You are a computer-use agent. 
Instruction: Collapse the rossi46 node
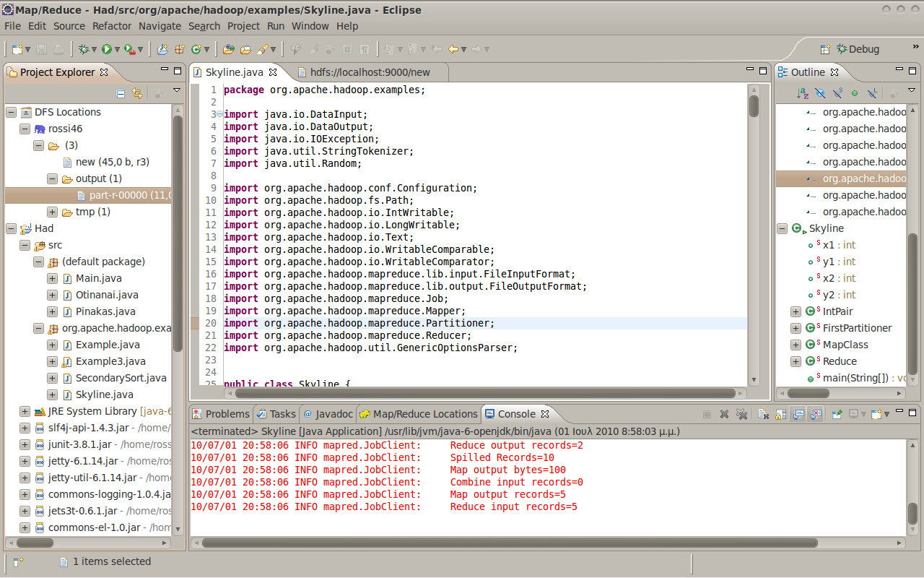click(25, 129)
